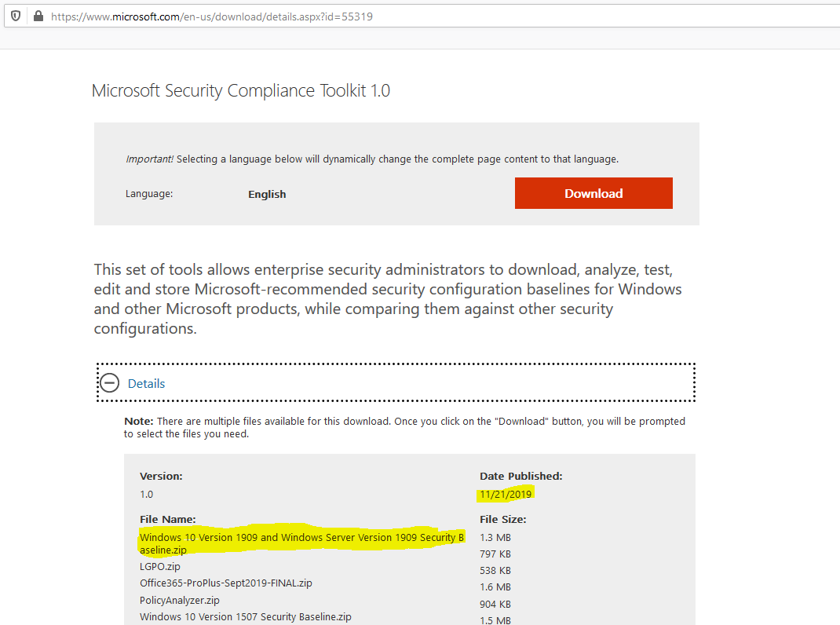
Task: Click the Language: label
Action: pos(149,193)
